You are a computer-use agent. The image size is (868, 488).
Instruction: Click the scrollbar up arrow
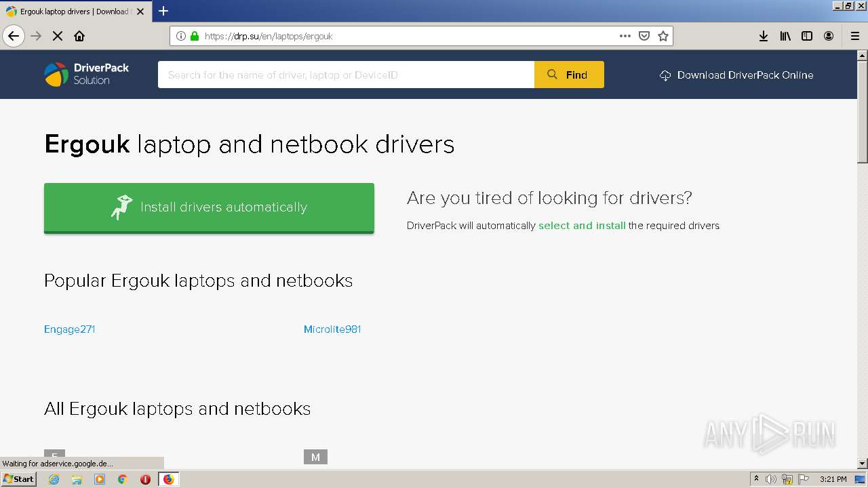pos(863,56)
